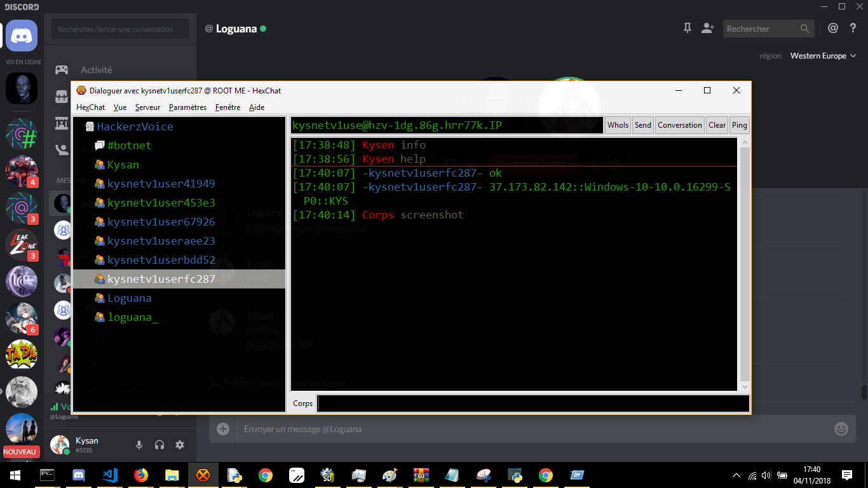This screenshot has height=488, width=868.
Task: Select #botnet channel in tree
Action: (x=130, y=146)
